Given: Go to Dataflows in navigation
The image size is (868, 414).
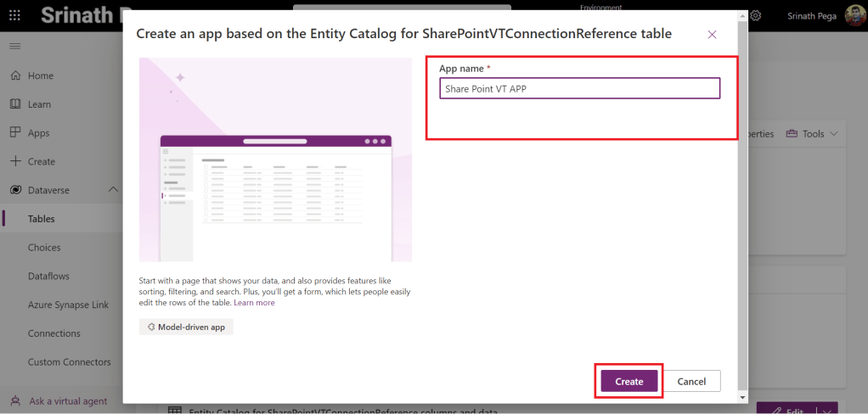Looking at the screenshot, I should tap(48, 277).
